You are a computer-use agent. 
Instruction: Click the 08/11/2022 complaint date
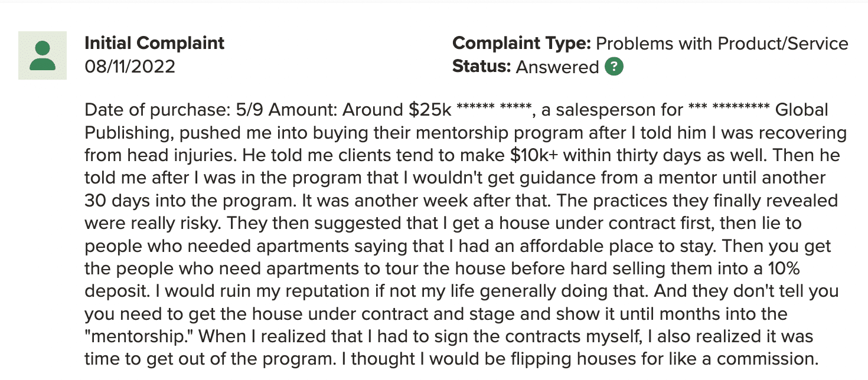[130, 66]
